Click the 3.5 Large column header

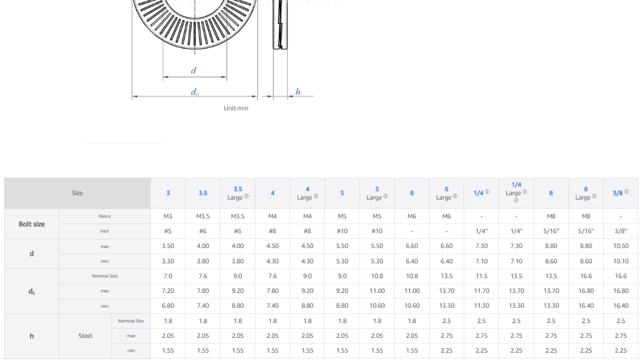[237, 193]
